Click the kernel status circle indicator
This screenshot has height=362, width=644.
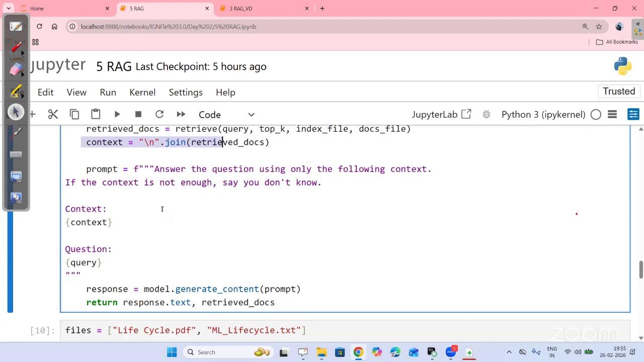point(596,115)
